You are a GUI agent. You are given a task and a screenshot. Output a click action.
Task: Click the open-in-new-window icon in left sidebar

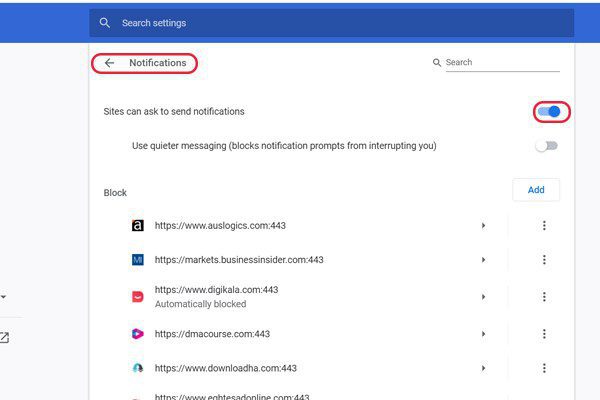point(4,337)
